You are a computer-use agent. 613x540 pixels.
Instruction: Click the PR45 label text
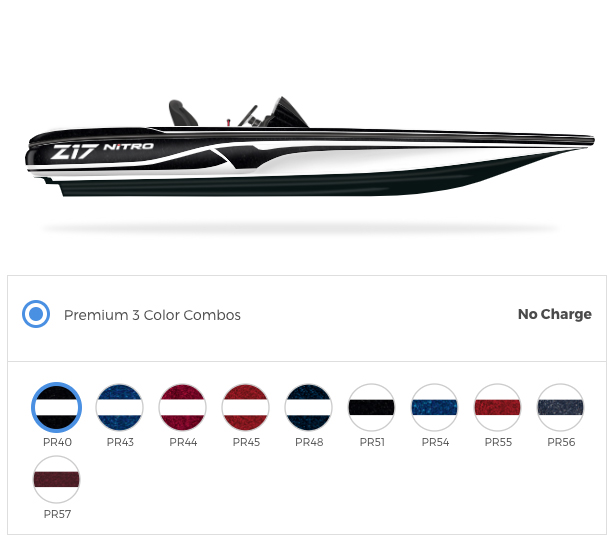[x=246, y=442]
